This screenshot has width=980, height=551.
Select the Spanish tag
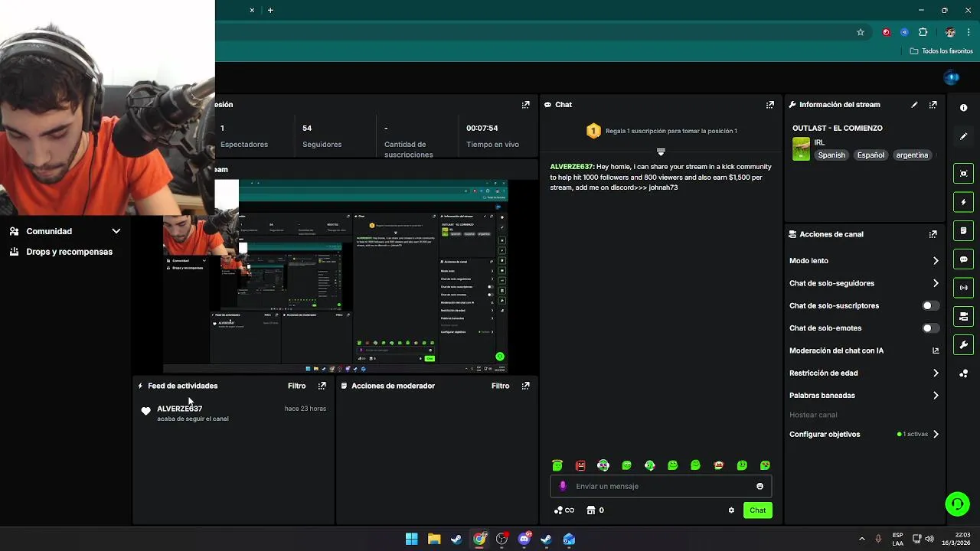click(831, 155)
